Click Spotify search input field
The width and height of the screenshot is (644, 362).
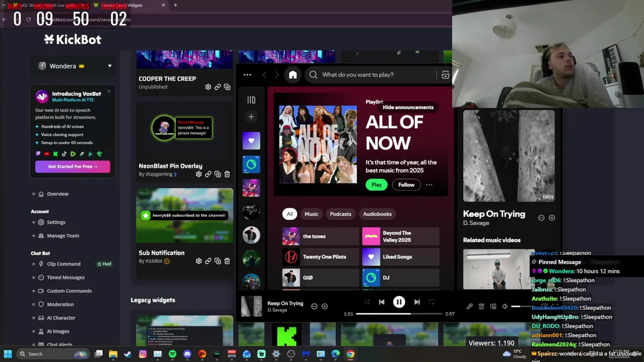[370, 75]
